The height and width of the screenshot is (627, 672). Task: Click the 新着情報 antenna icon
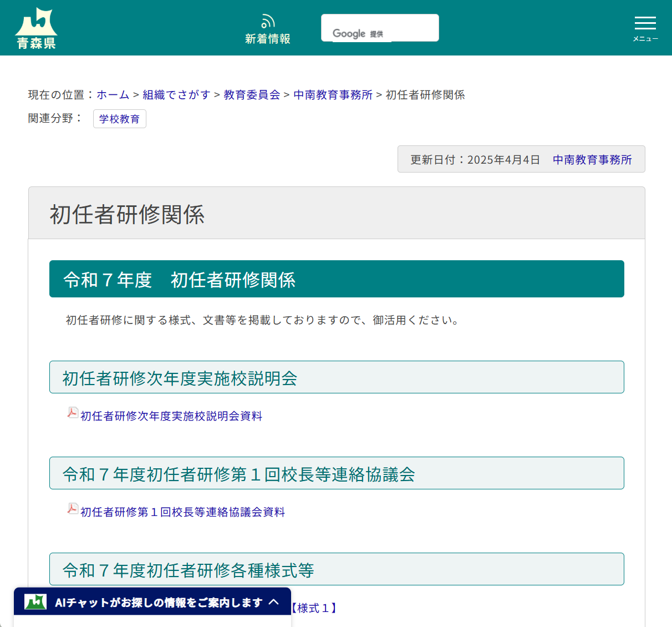(268, 21)
